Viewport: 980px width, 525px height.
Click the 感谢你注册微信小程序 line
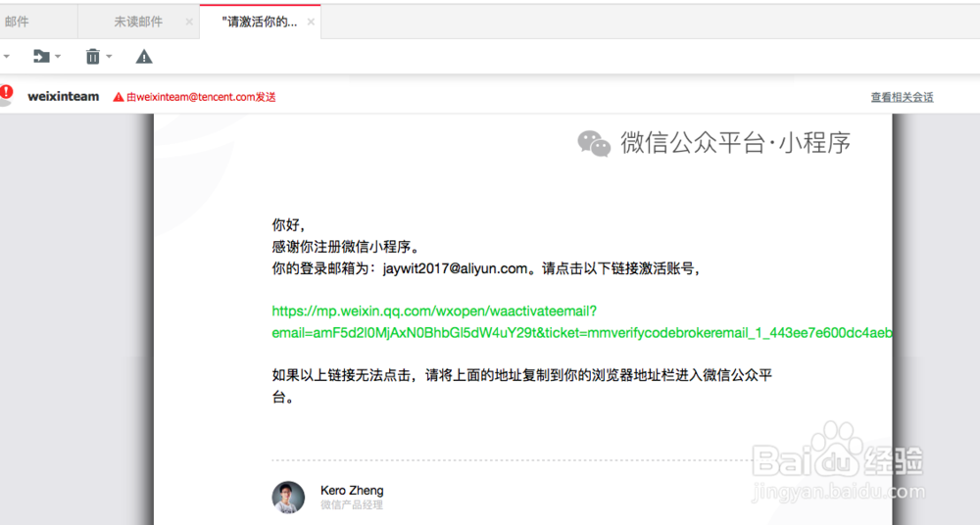coord(346,247)
